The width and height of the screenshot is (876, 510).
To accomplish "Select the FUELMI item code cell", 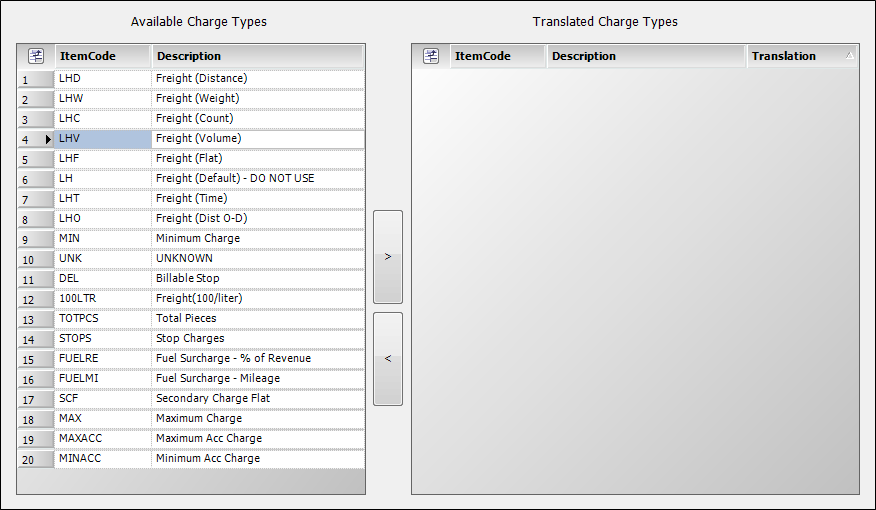I will coord(102,378).
